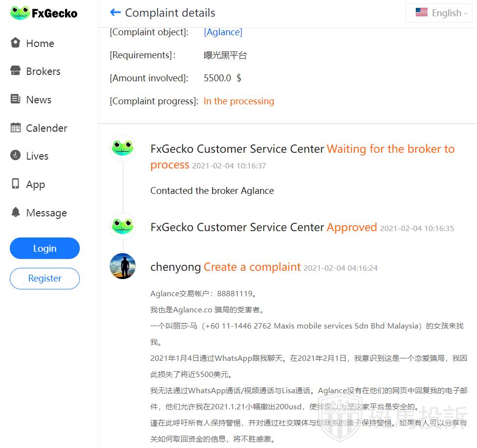This screenshot has height=448, width=477.
Task: Click the App phone icon
Action: coord(16,184)
